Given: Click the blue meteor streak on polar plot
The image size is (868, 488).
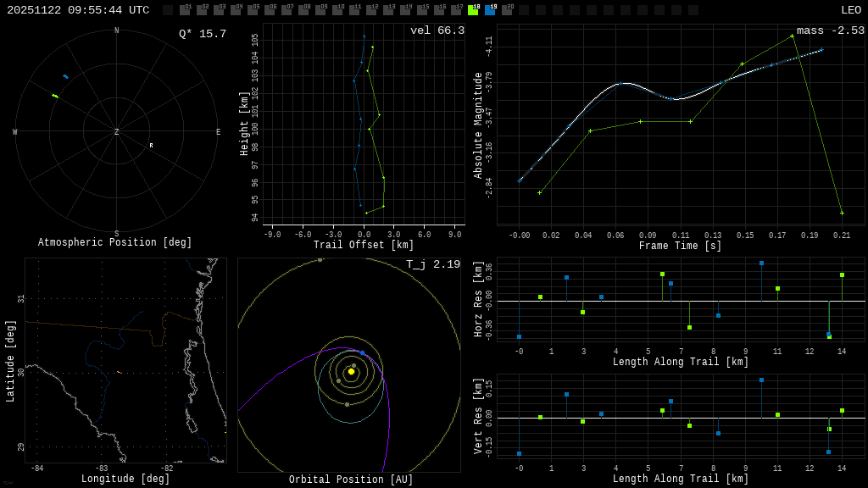Looking at the screenshot, I should pos(66,76).
